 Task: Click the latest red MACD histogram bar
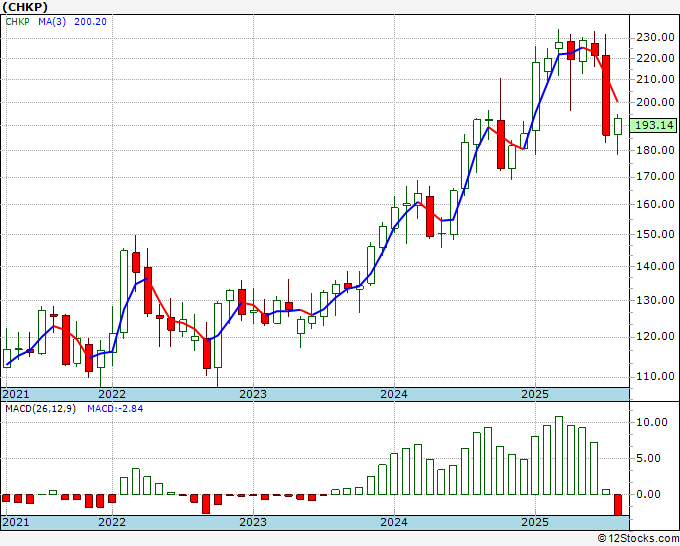[x=618, y=505]
